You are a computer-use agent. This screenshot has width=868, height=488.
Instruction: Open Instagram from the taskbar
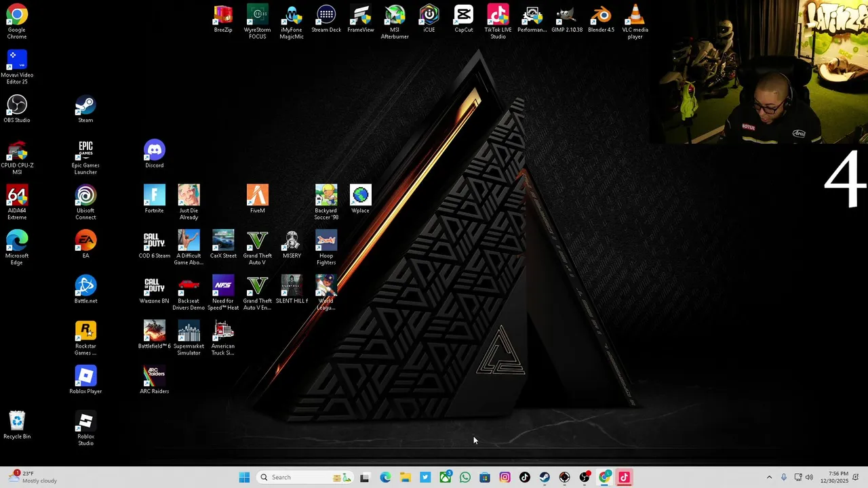[505, 477]
